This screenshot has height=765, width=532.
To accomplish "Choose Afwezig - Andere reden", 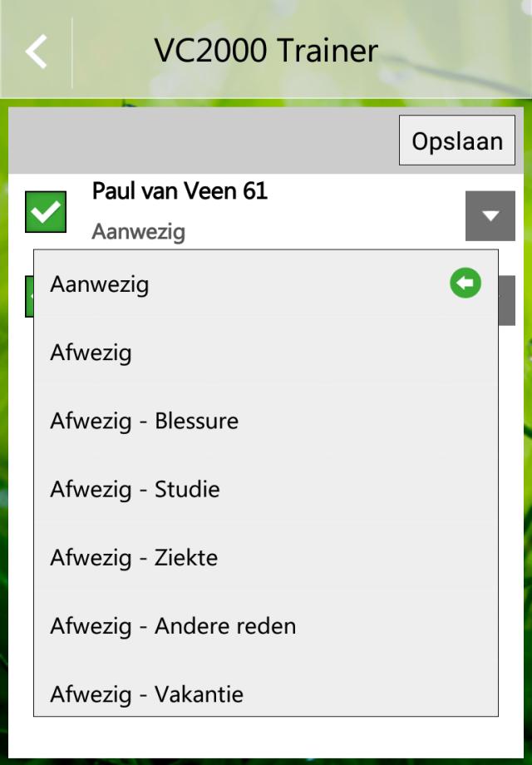I will point(173,625).
